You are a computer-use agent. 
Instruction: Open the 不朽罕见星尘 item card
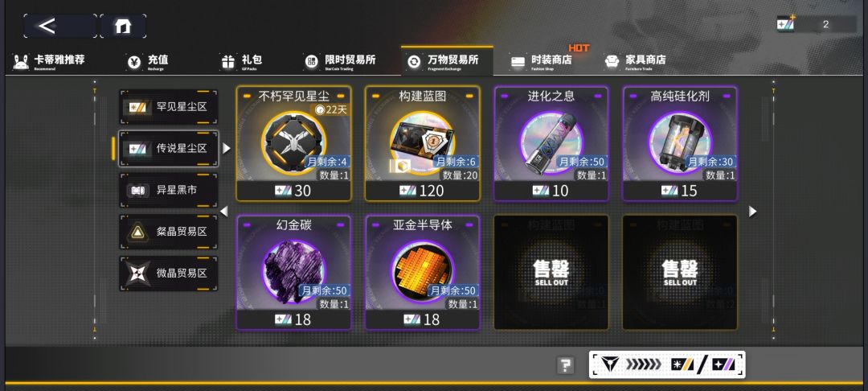pyautogui.click(x=293, y=143)
